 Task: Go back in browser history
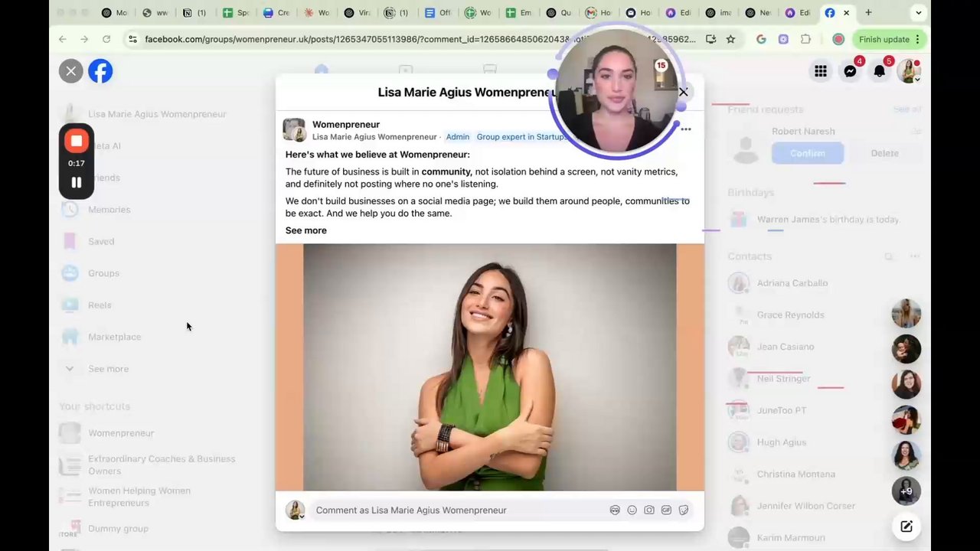tap(63, 39)
